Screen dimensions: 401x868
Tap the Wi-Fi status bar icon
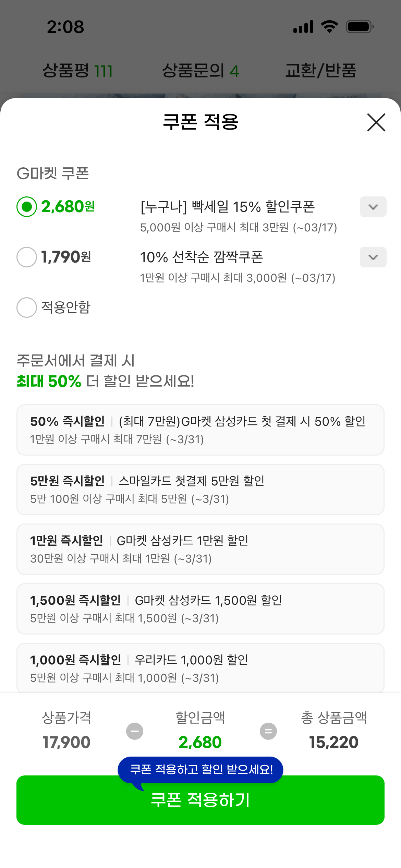tap(329, 27)
